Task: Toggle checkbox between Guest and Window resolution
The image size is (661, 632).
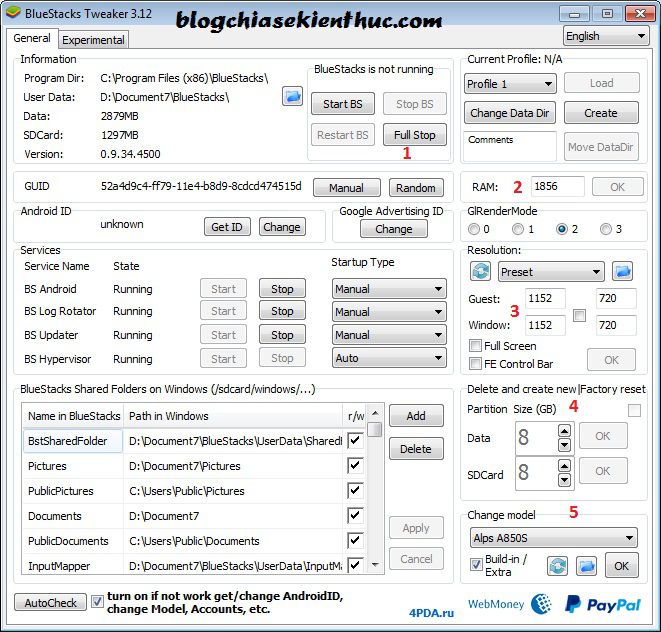Action: point(580,315)
